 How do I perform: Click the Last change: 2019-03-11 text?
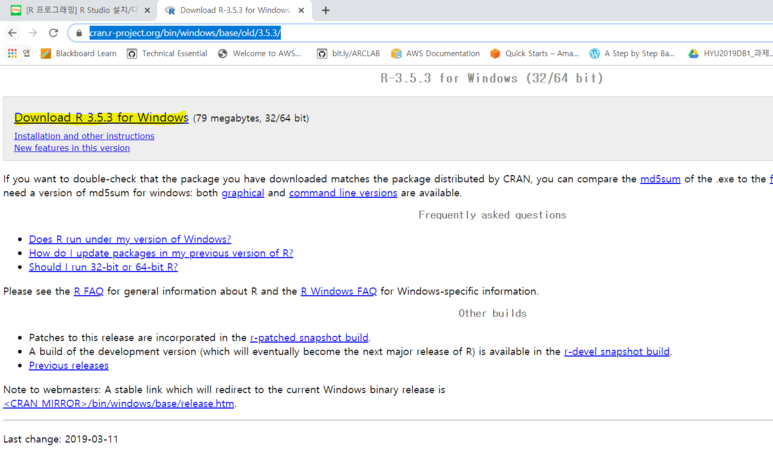point(61,439)
